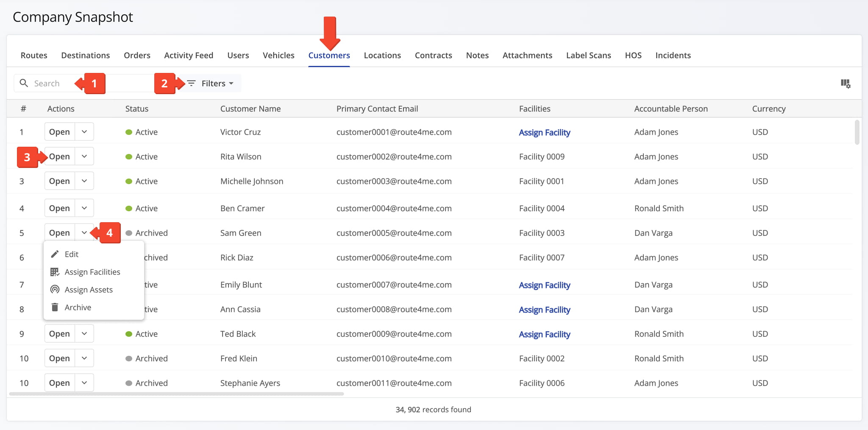Image resolution: width=868 pixels, height=430 pixels.
Task: Click the Facilities column header
Action: (x=535, y=109)
